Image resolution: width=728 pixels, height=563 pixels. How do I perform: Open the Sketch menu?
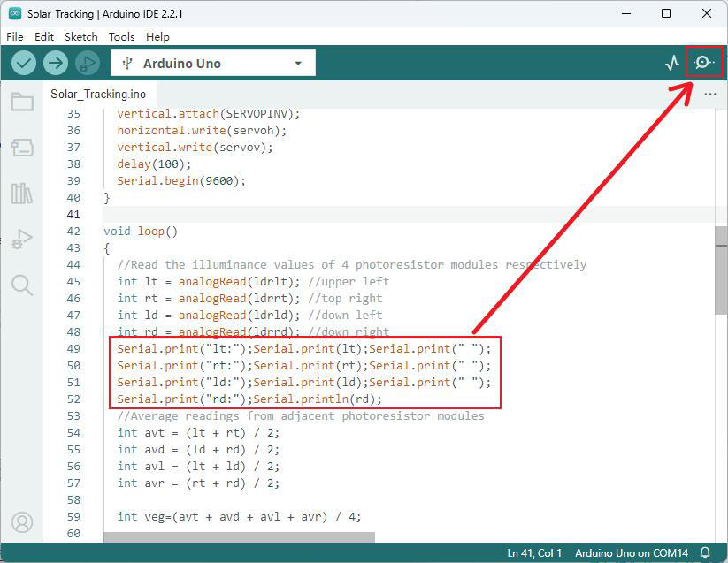point(81,36)
